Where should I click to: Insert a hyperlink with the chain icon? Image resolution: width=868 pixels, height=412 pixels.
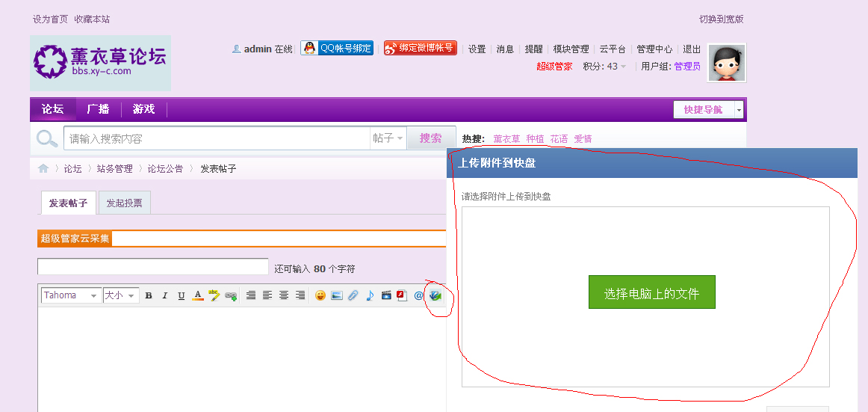pyautogui.click(x=231, y=295)
